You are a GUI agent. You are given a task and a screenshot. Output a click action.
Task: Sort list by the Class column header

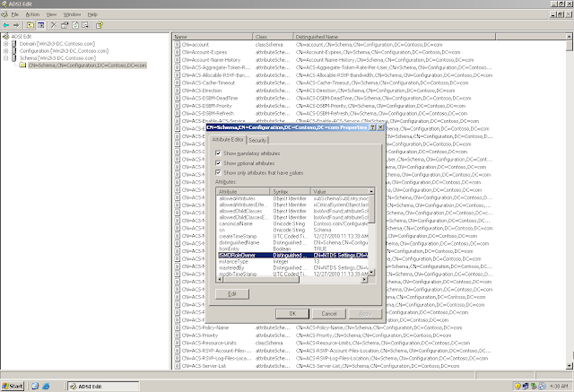273,37
